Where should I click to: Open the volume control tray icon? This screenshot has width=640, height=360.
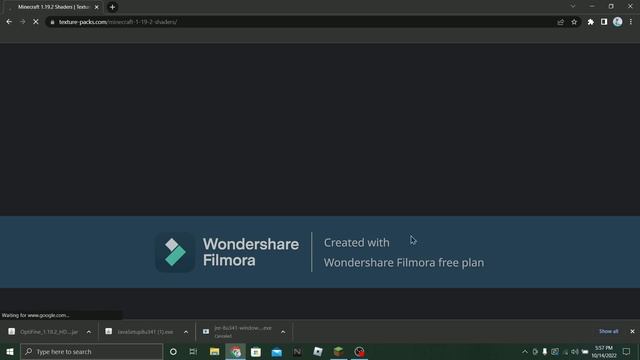coord(575,352)
